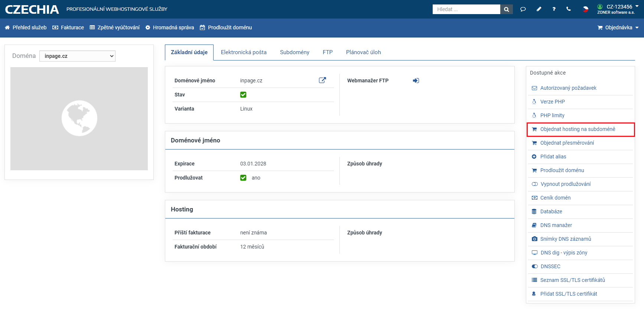The image size is (644, 309).
Task: Open help via question mark icon
Action: pyautogui.click(x=554, y=9)
